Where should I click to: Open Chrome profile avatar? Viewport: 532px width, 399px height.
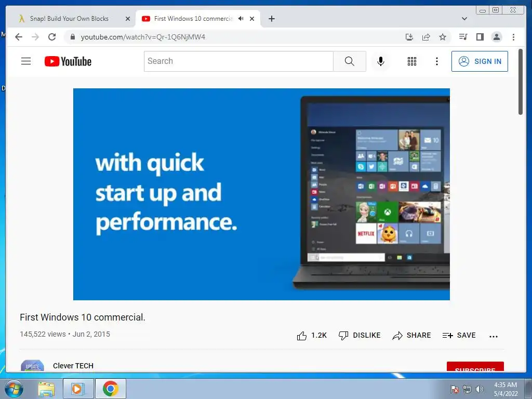point(496,37)
